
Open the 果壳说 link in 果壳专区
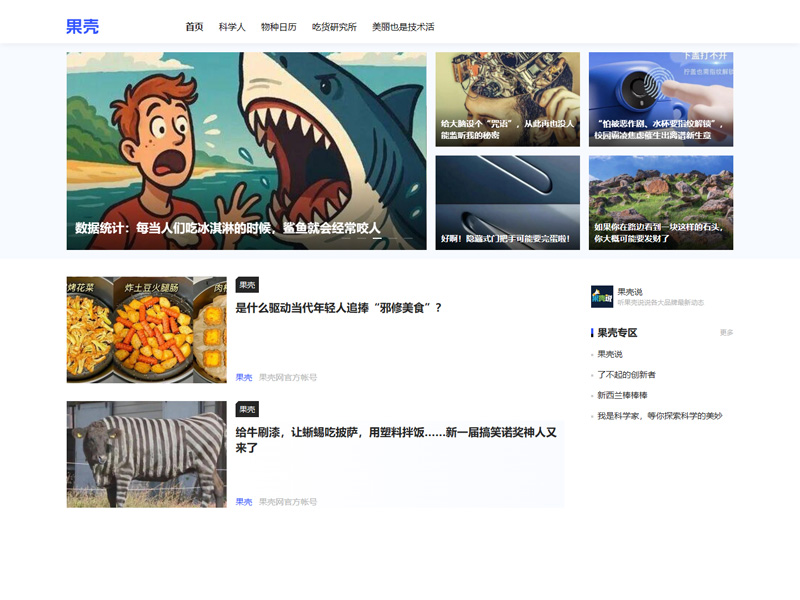tap(610, 353)
